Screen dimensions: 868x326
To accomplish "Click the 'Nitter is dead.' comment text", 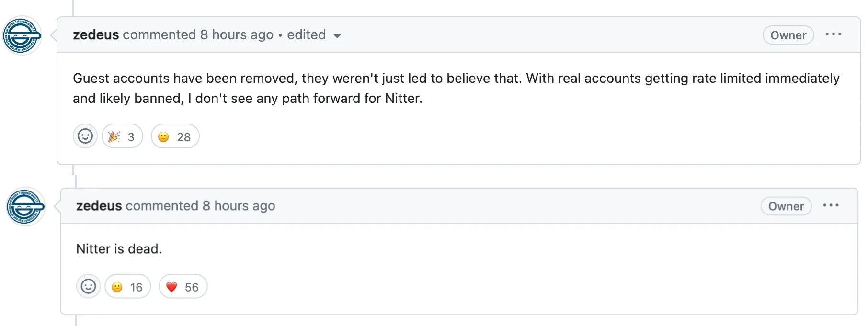I will (119, 249).
